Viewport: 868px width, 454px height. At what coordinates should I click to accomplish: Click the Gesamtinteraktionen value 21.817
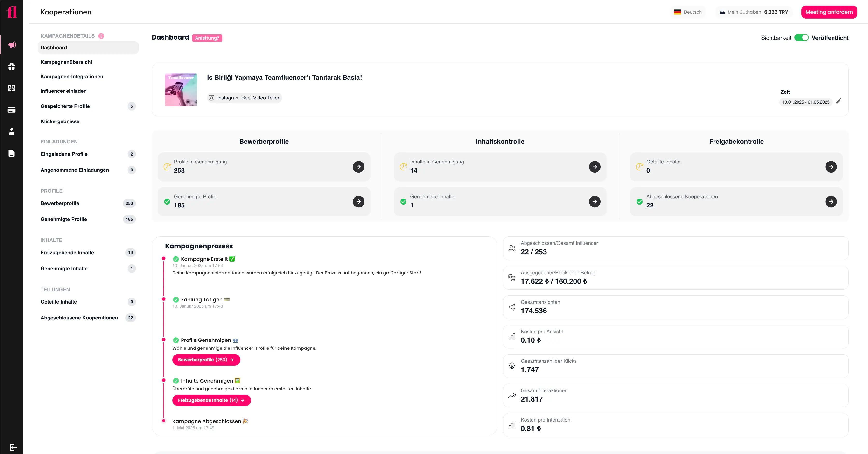[532, 399]
